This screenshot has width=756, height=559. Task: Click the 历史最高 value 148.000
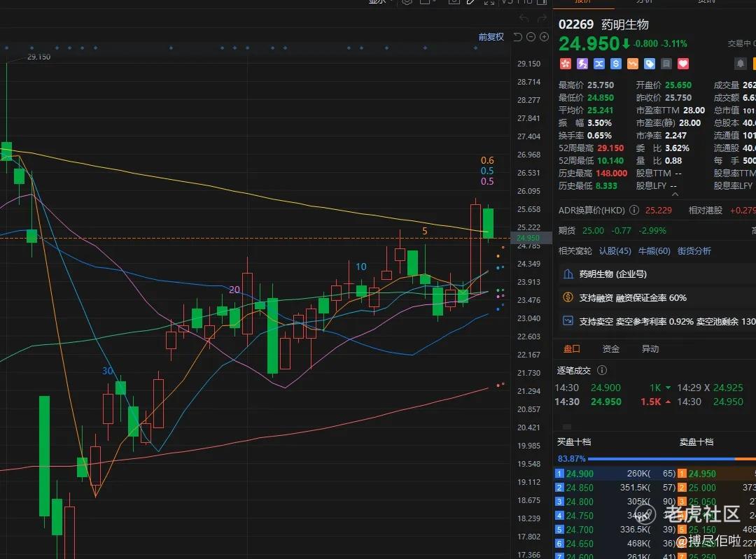pyautogui.click(x=612, y=173)
